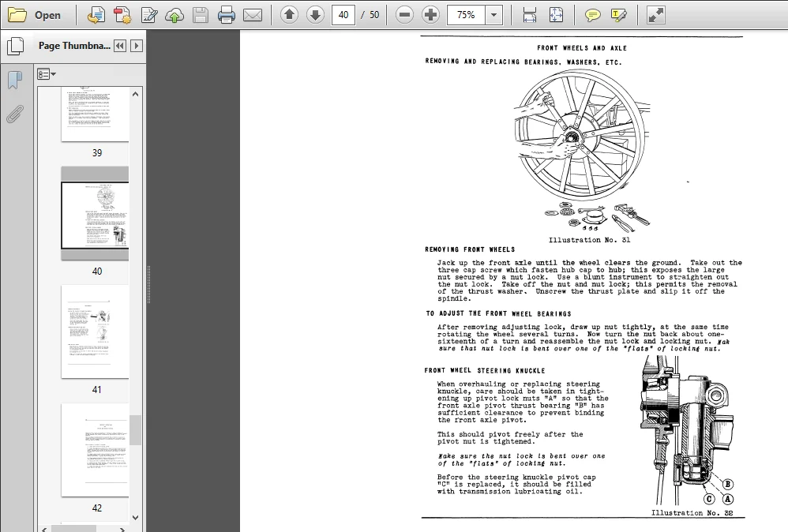Click thumbnail scrollbar up arrow
Screen dimensions: 788x532
pos(135,94)
